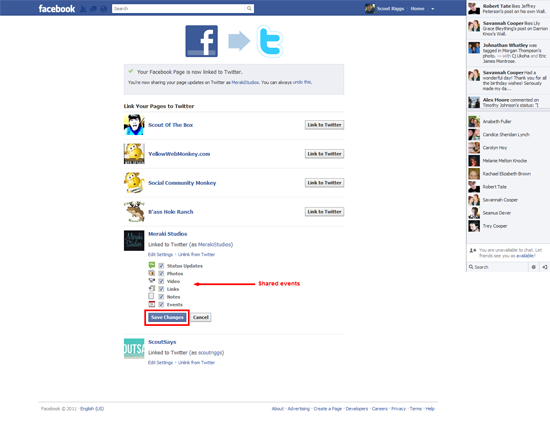
Task: Click YellowWebMonkey.com page thumbnail
Action: 134,154
